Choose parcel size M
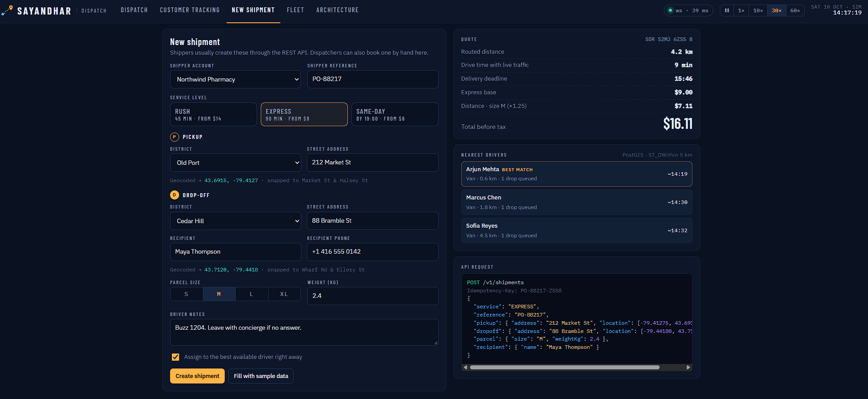Image resolution: width=868 pixels, height=399 pixels. 219,294
